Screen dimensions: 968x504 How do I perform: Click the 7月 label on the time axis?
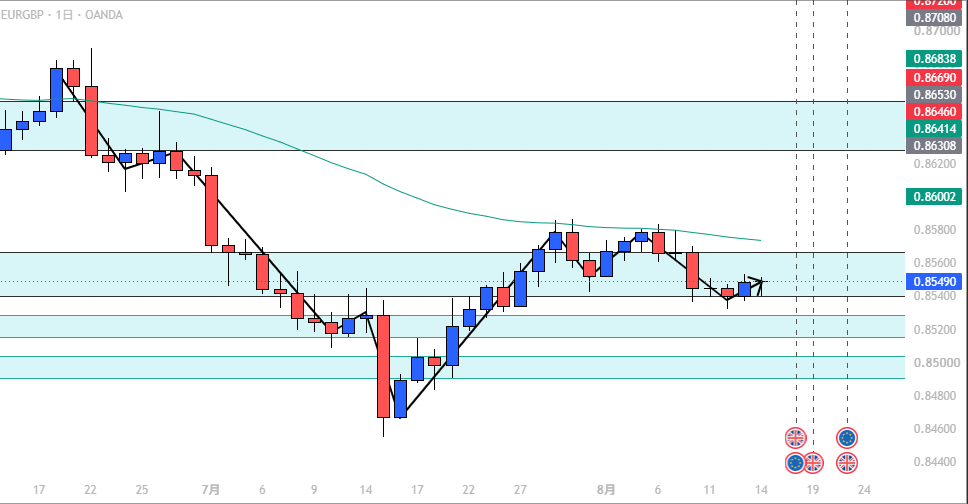[211, 490]
